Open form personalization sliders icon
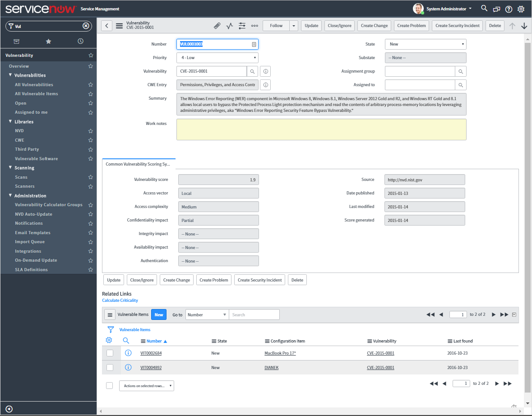This screenshot has width=532, height=416. 242,26
